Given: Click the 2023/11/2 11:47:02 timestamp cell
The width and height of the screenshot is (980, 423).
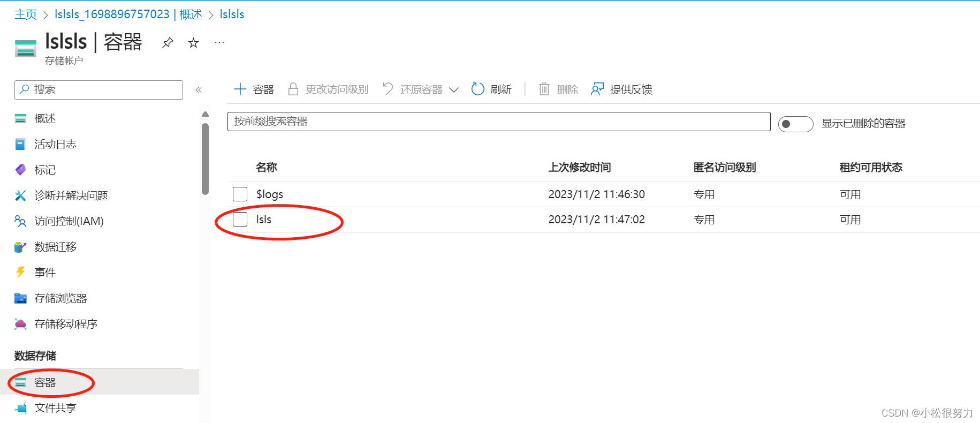Looking at the screenshot, I should click(597, 220).
